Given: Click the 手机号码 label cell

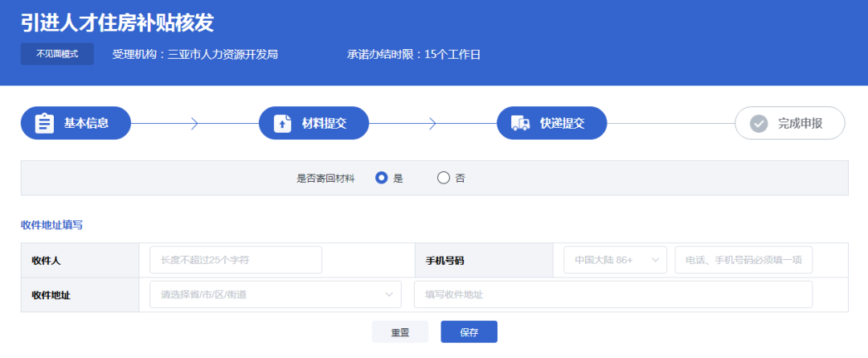Looking at the screenshot, I should click(x=485, y=260).
